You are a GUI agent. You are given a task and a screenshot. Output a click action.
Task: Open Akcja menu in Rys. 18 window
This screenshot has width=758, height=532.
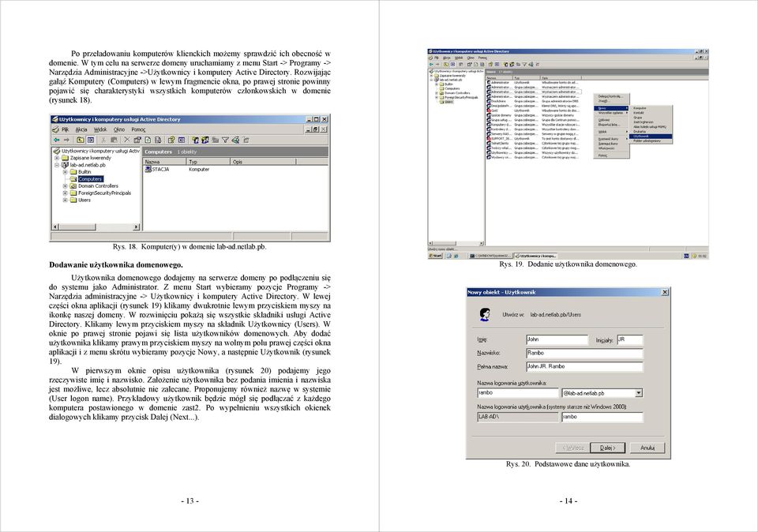pyautogui.click(x=81, y=129)
